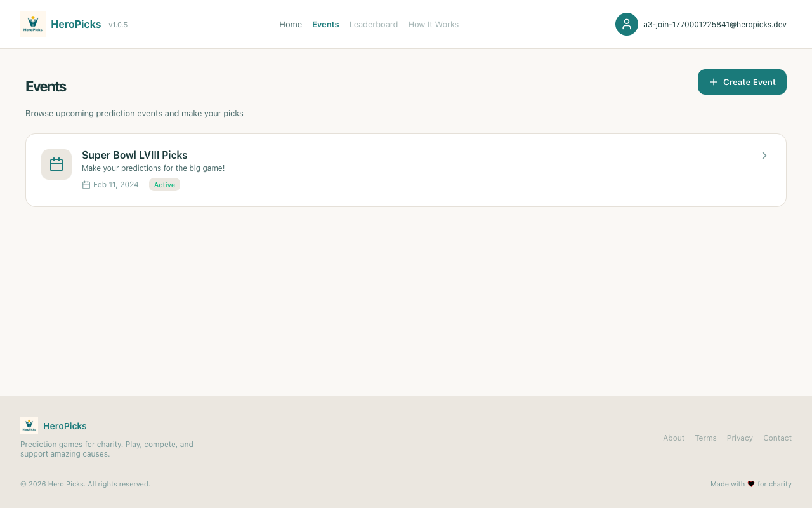The height and width of the screenshot is (508, 812).
Task: Open the Leaderboard page
Action: pyautogui.click(x=374, y=24)
